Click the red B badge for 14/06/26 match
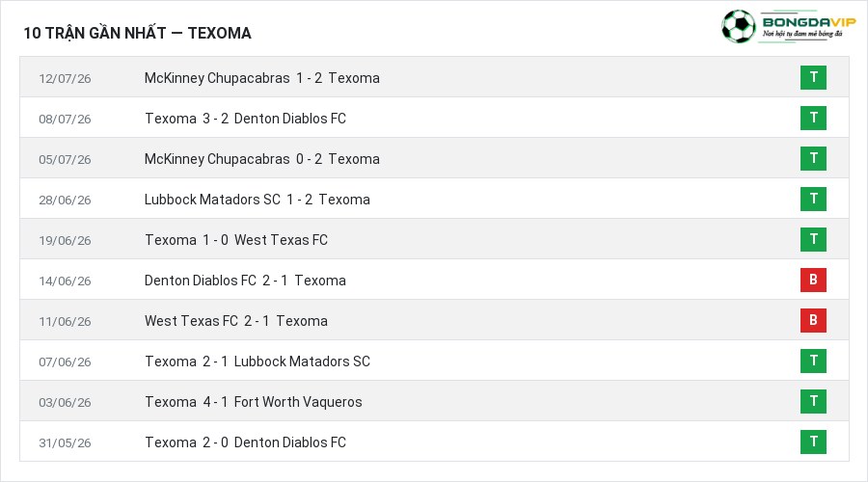The height and width of the screenshot is (482, 868). coord(813,280)
